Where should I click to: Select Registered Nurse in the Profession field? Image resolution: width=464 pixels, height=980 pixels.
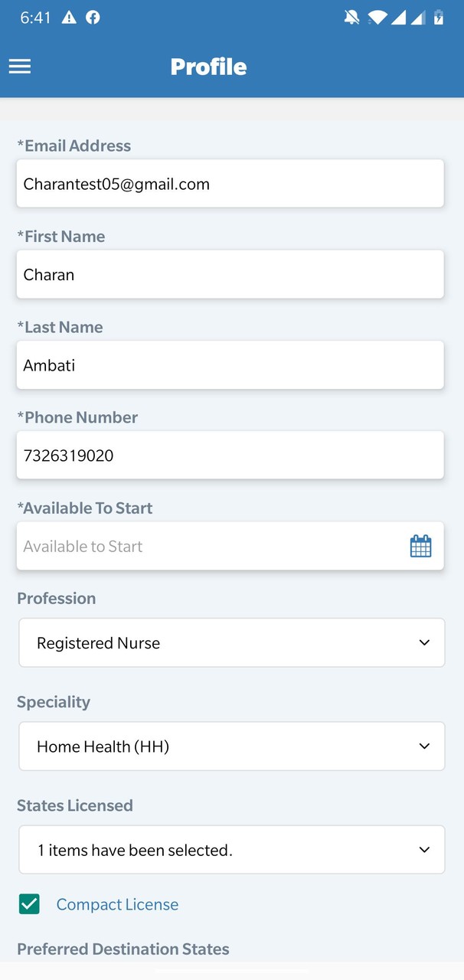click(231, 642)
